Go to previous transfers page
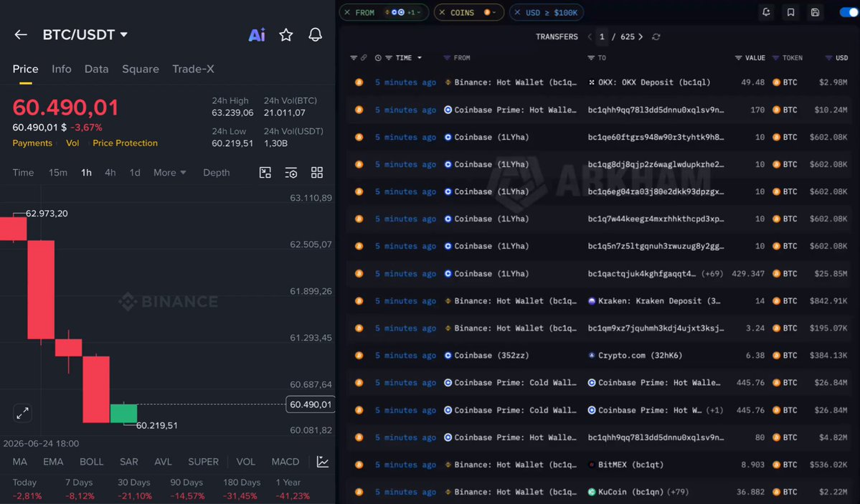This screenshot has height=504, width=860. click(590, 37)
